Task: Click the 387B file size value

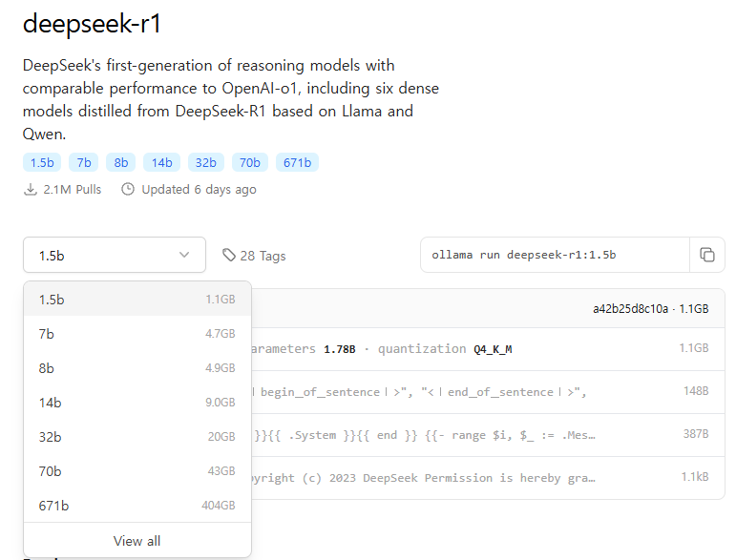Action: point(696,434)
